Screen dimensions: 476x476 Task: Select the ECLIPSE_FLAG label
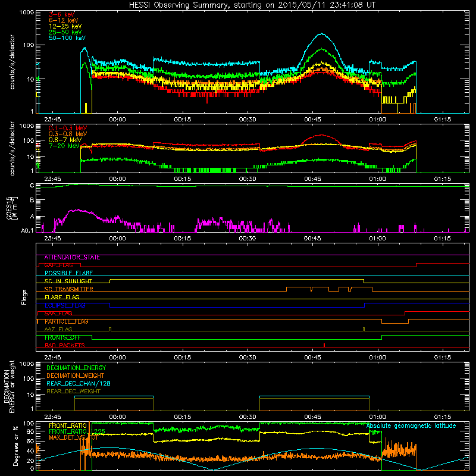coord(65,305)
